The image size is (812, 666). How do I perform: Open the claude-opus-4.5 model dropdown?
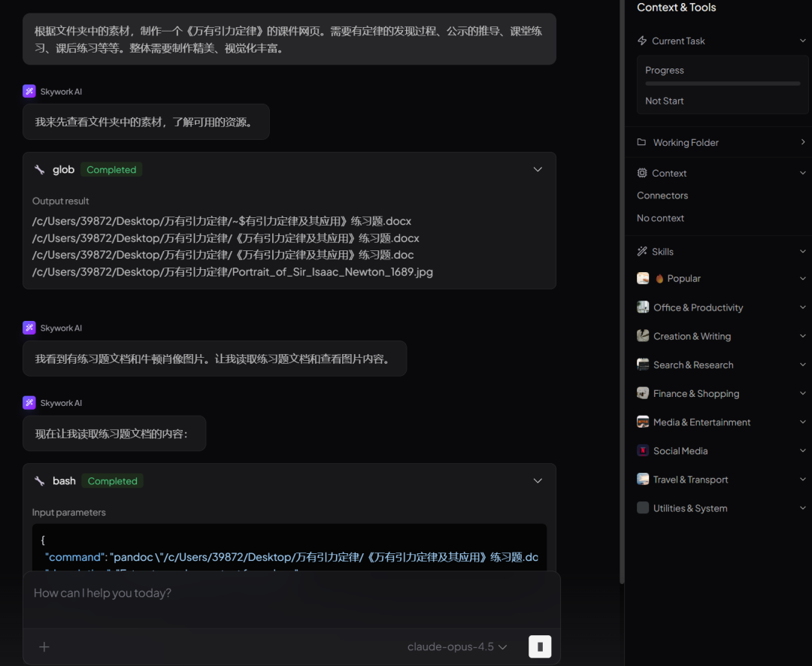coord(457,646)
